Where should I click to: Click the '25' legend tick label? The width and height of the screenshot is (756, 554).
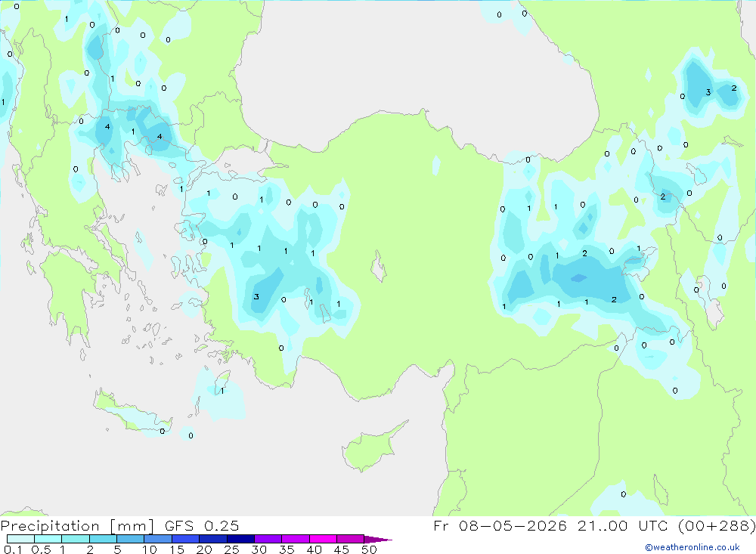(x=231, y=549)
